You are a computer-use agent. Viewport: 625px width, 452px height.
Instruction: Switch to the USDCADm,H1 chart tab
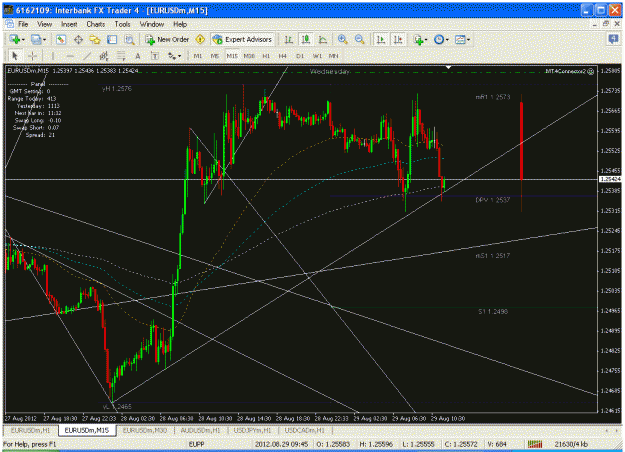click(305, 430)
